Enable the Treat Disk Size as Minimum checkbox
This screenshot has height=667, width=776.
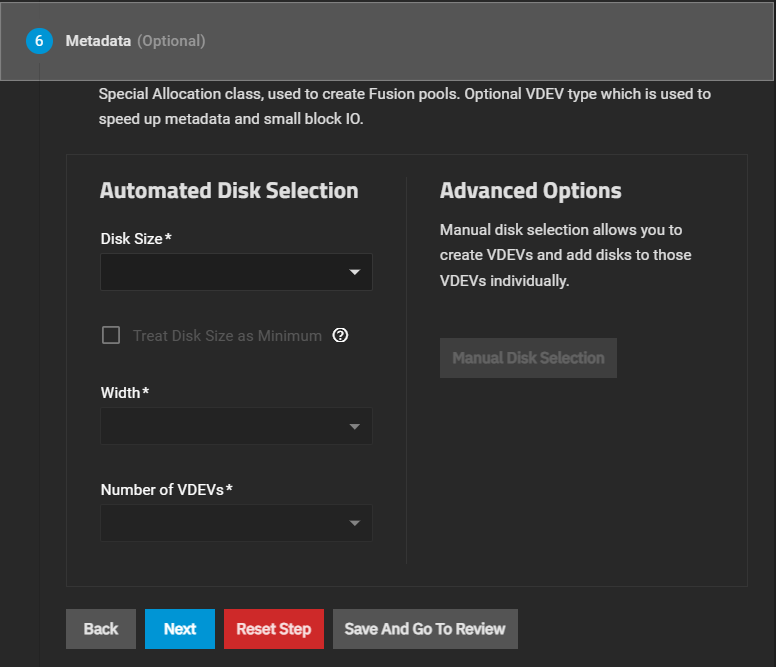coord(111,335)
